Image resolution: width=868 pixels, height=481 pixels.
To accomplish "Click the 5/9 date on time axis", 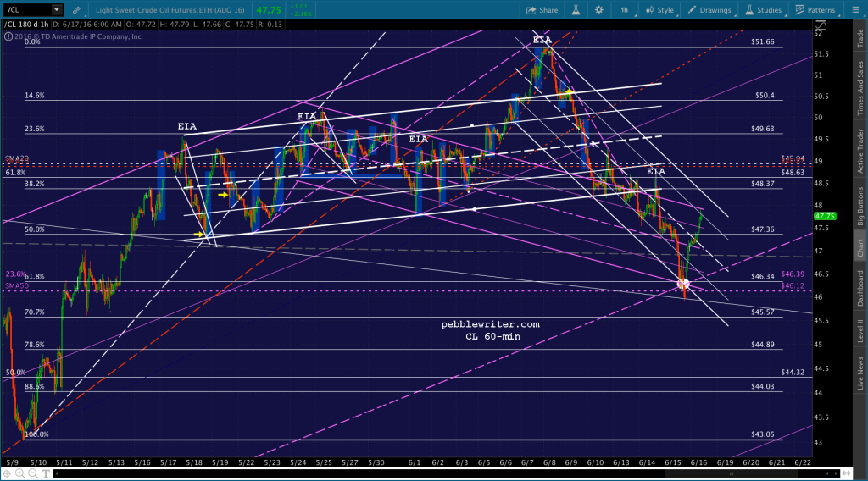I will coord(12,462).
